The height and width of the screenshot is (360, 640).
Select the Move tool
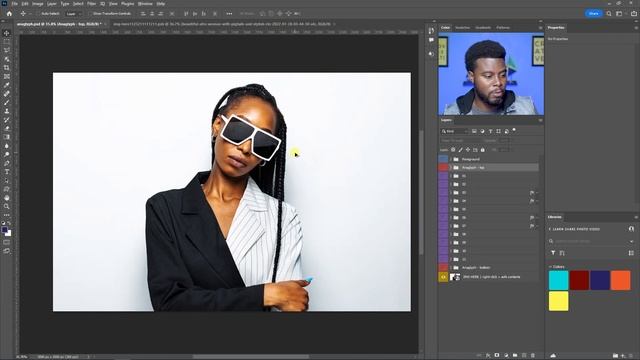(7, 33)
